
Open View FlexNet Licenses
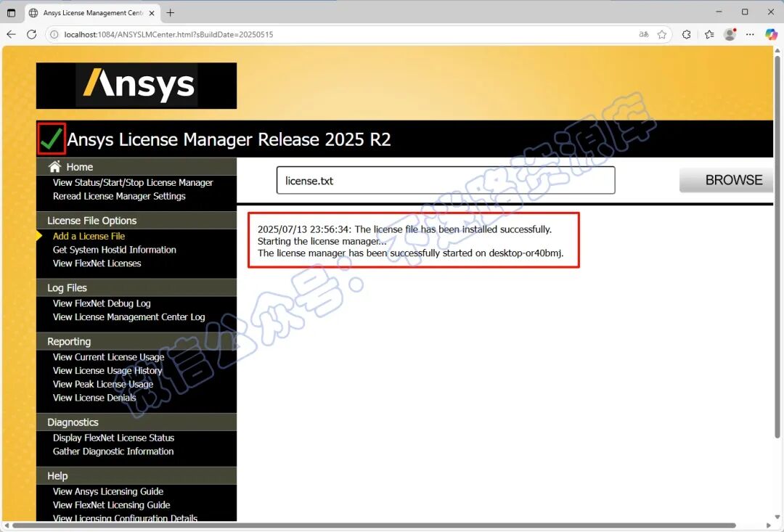pos(97,263)
